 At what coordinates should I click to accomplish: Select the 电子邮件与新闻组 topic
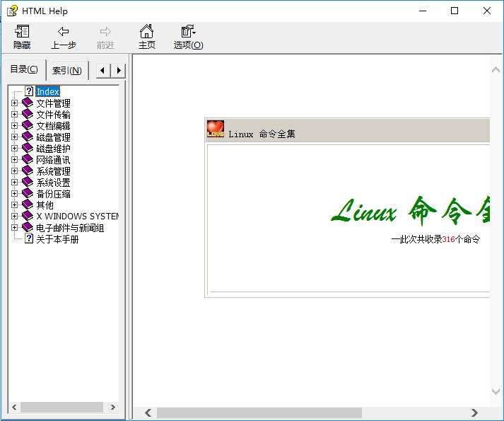tap(70, 228)
